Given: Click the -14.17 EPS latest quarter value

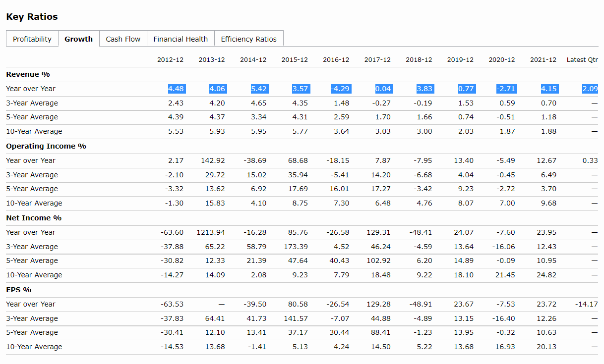Looking at the screenshot, I should (586, 304).
